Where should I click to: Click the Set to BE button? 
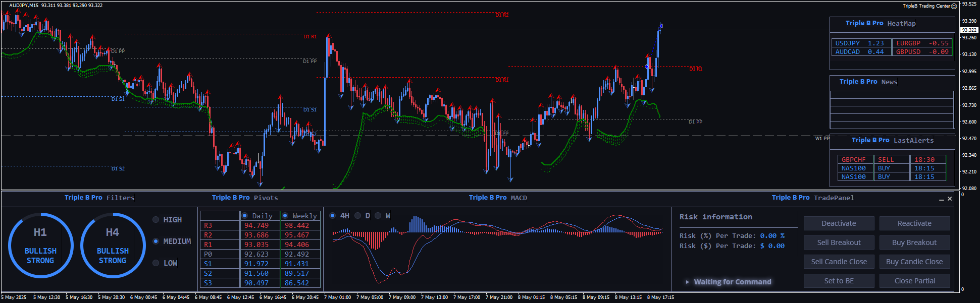839,281
